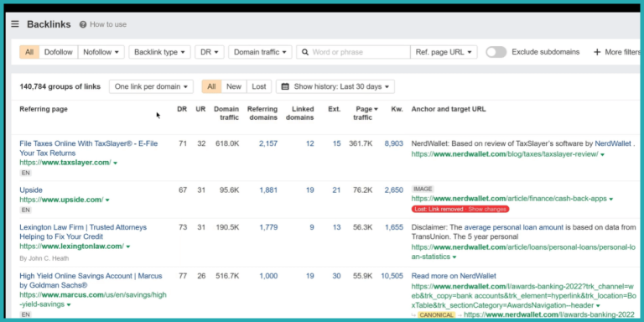
Task: Open nerdwallet.com cash-back-apps target URL
Action: tap(509, 199)
